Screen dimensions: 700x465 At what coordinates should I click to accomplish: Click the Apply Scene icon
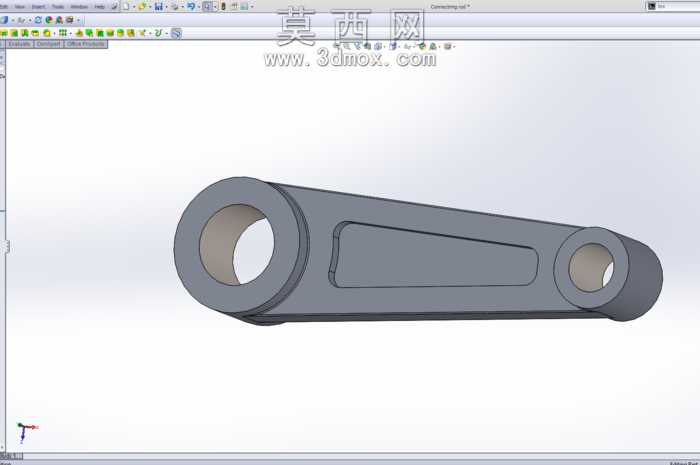tap(59, 20)
